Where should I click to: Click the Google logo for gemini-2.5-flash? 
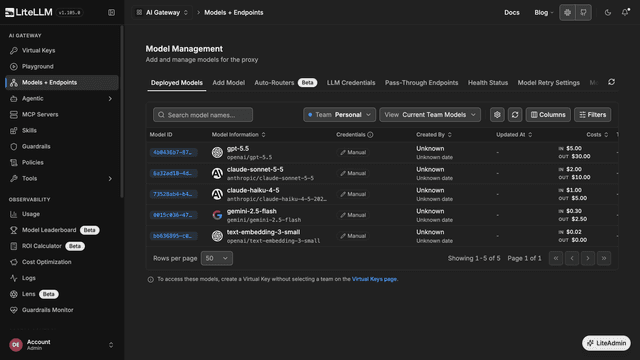(217, 215)
